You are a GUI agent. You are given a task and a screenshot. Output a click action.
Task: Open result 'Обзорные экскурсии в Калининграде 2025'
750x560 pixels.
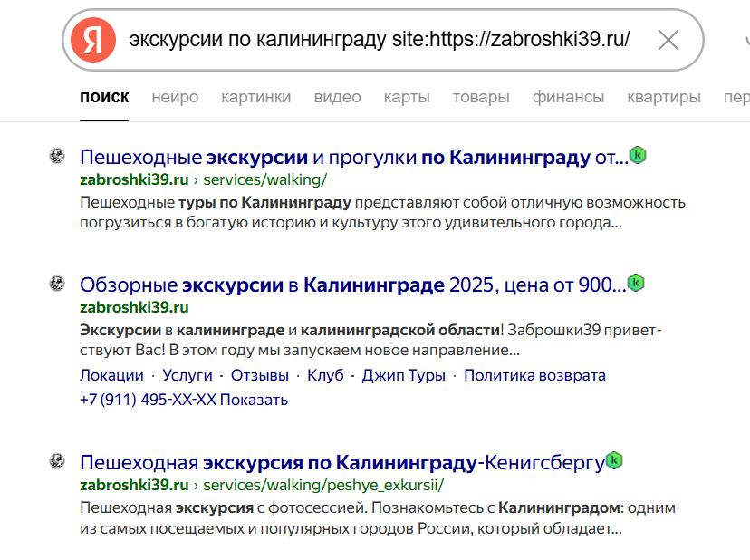[x=353, y=285]
